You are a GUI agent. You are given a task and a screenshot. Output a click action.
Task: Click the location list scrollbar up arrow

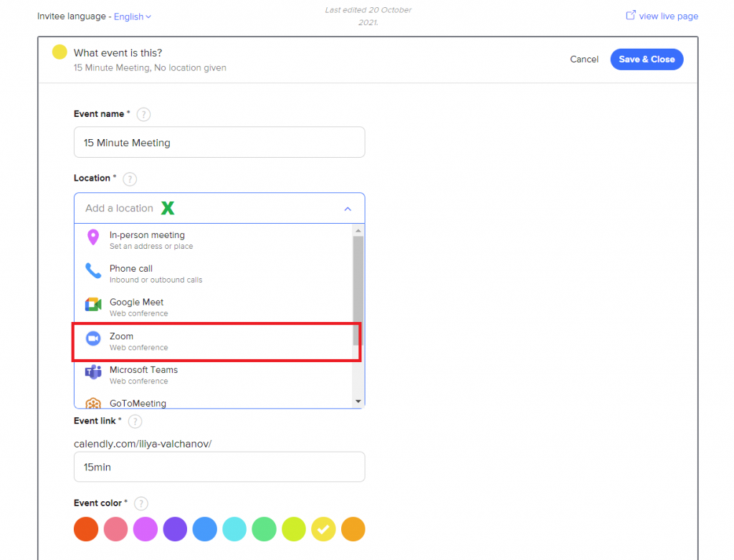tap(358, 230)
